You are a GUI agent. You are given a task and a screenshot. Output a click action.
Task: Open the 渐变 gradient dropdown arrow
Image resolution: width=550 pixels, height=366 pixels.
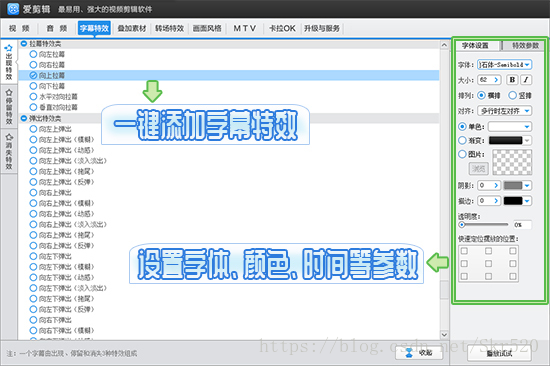click(x=527, y=140)
